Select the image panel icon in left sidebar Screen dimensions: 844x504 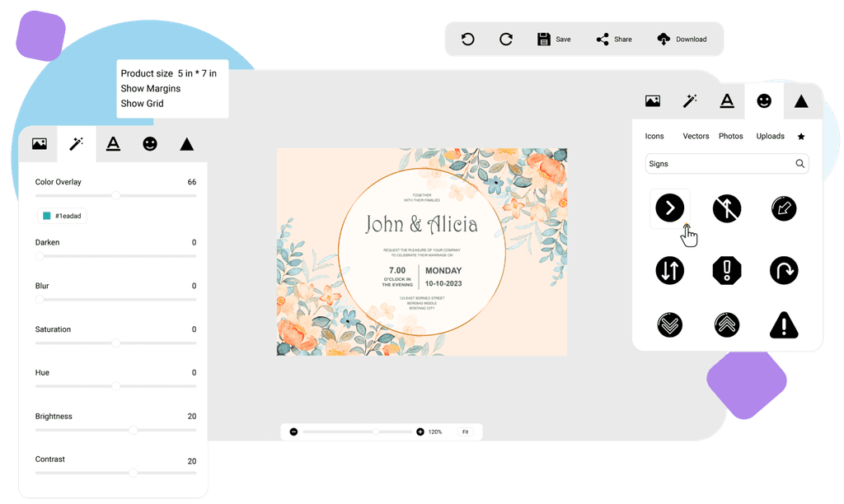coord(39,142)
